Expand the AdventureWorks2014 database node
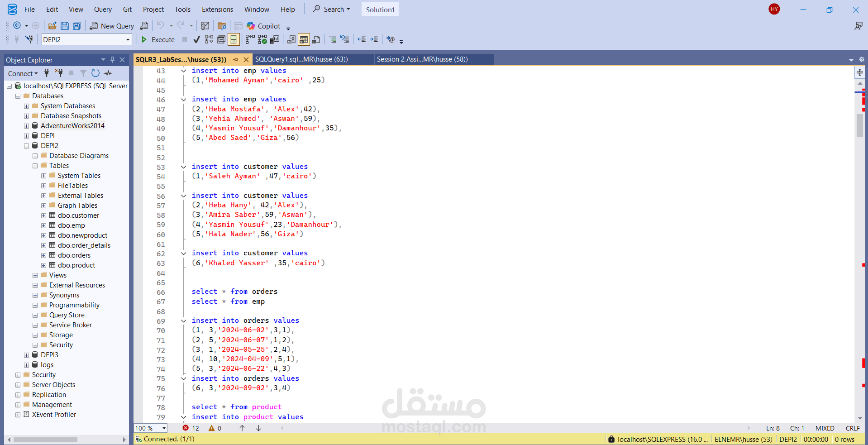 tap(26, 126)
